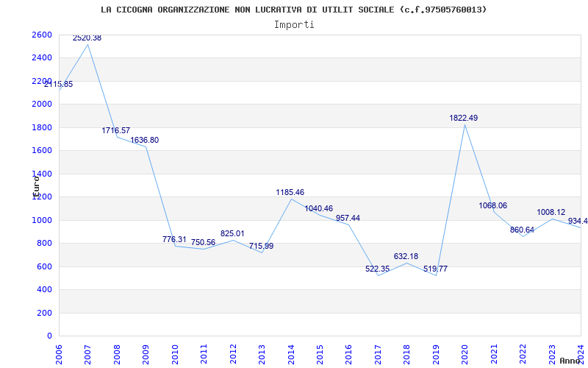Select the 800 y-axis tick label
The width and height of the screenshot is (588, 368).
tap(45, 244)
